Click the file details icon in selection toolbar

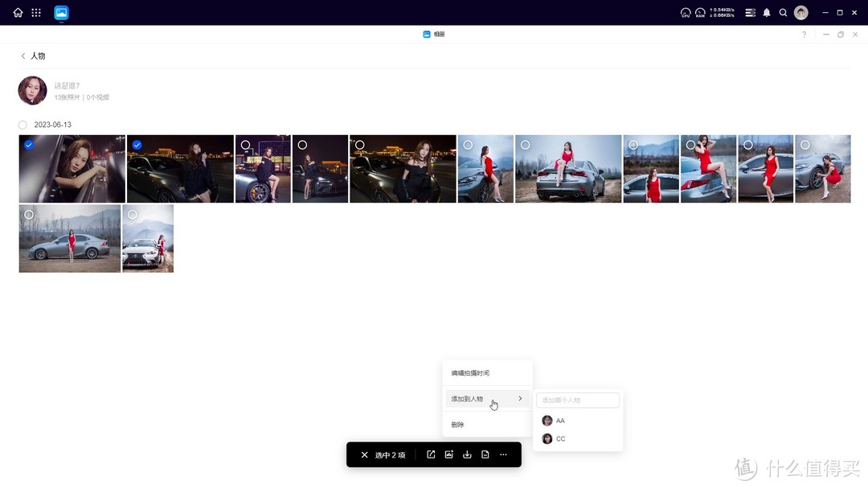[x=485, y=455]
